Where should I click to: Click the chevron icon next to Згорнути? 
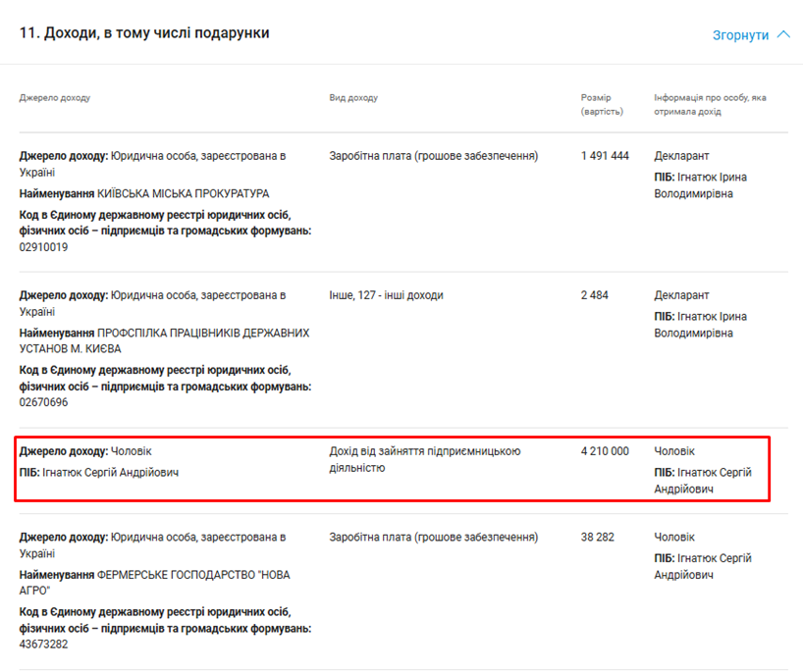click(x=782, y=34)
